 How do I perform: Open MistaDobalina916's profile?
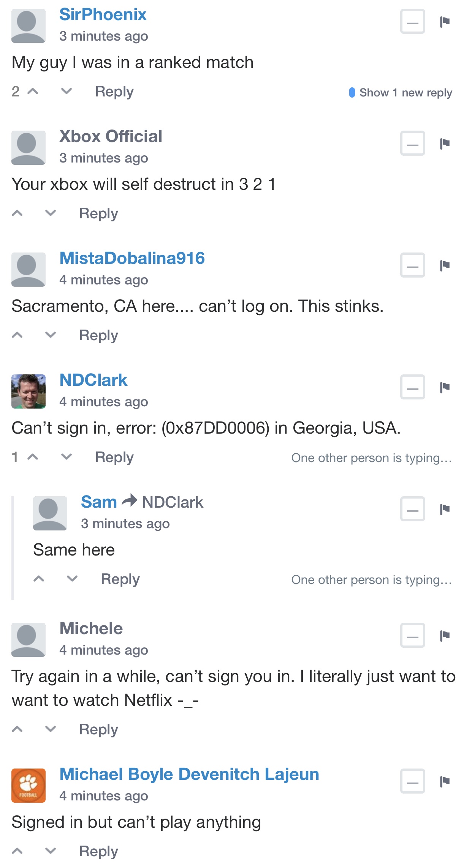(132, 258)
